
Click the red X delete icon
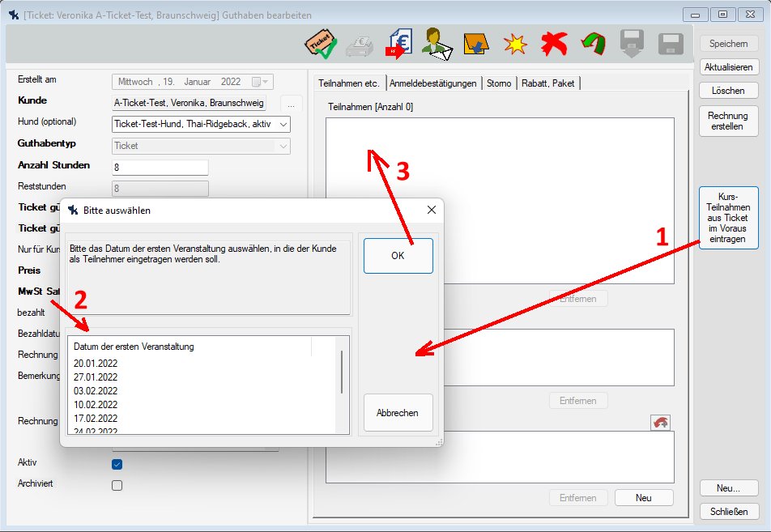[554, 44]
